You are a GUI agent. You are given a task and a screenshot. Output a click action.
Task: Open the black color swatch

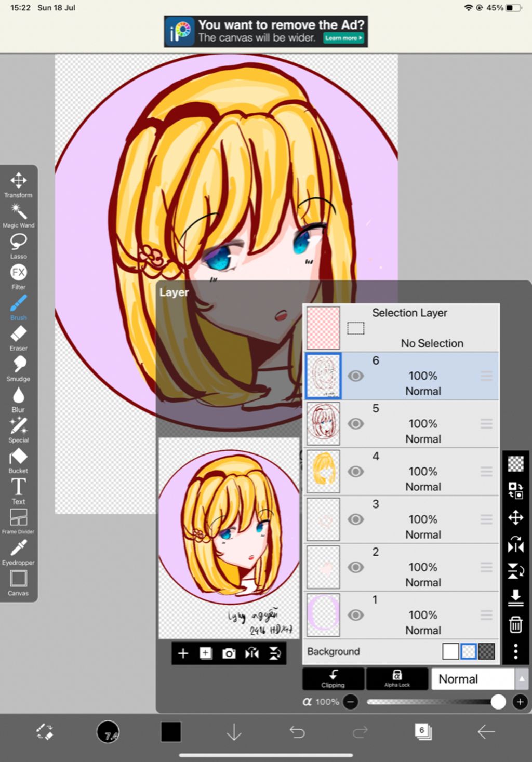tap(171, 732)
